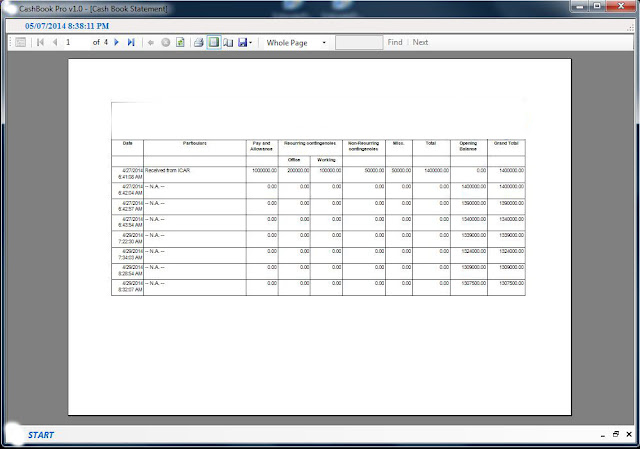
Task: Go to previous page of report
Action: 55,42
